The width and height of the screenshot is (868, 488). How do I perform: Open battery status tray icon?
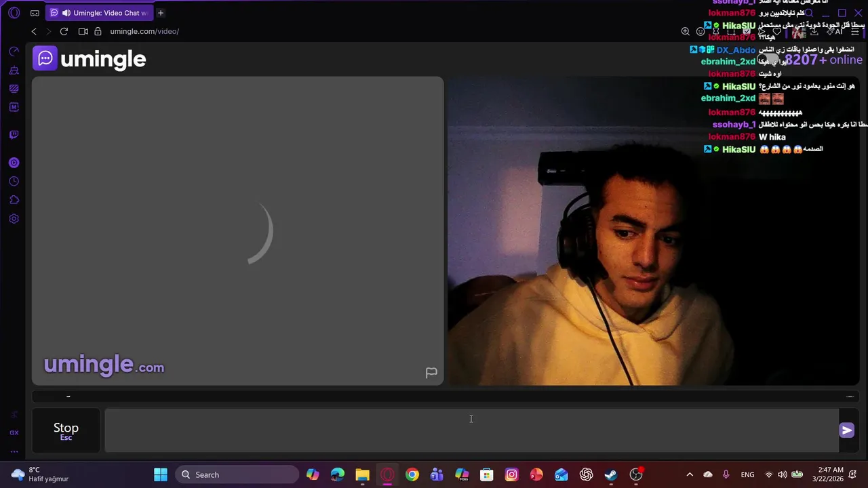click(x=797, y=474)
